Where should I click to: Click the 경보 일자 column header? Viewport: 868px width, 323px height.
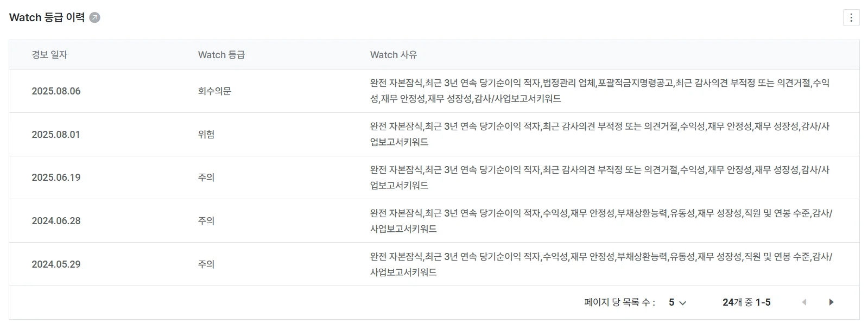(x=50, y=54)
